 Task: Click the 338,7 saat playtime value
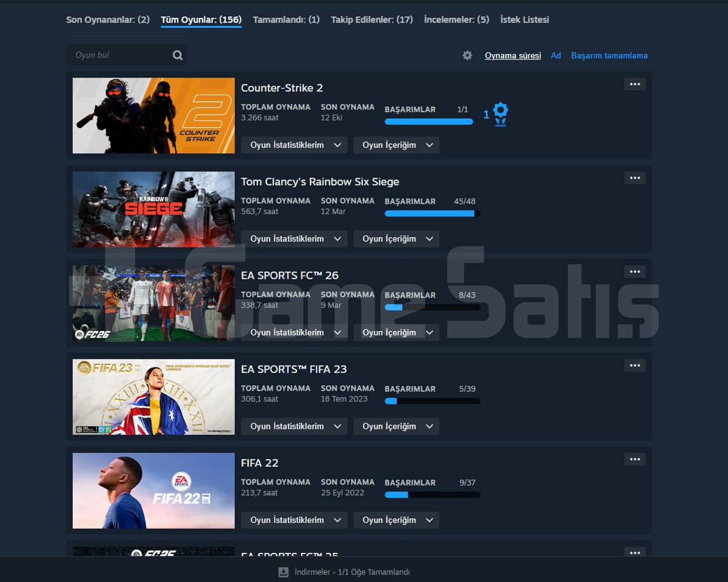pos(260,306)
